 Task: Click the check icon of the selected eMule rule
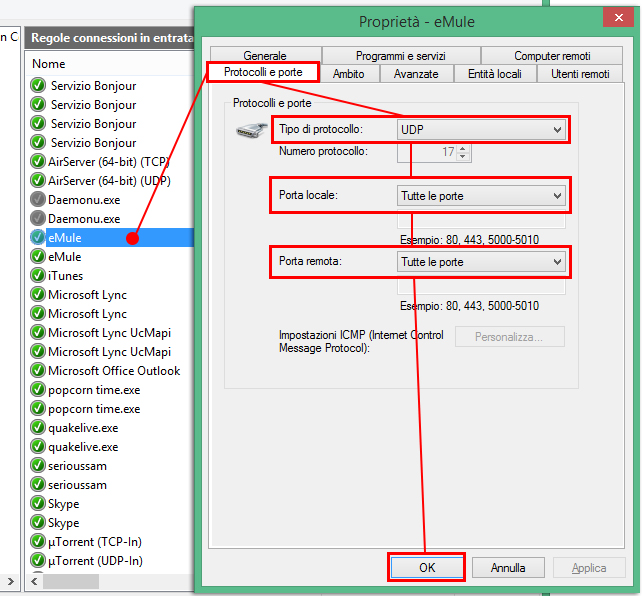pos(38,237)
